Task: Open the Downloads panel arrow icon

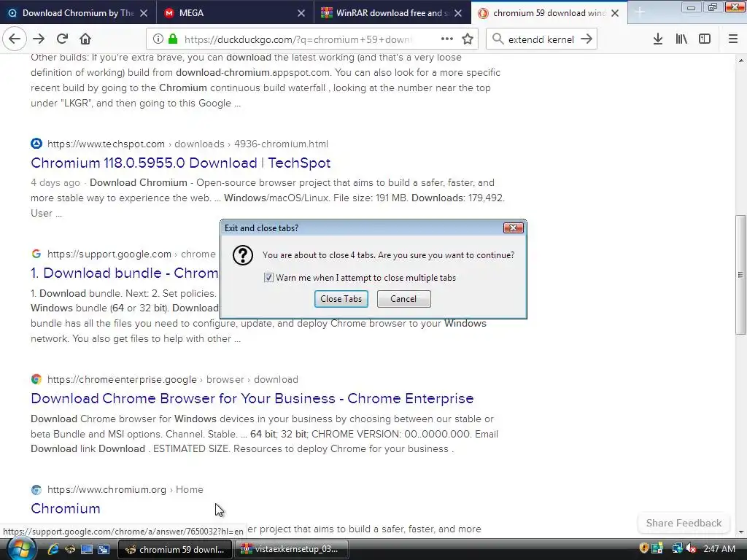Action: tap(658, 39)
